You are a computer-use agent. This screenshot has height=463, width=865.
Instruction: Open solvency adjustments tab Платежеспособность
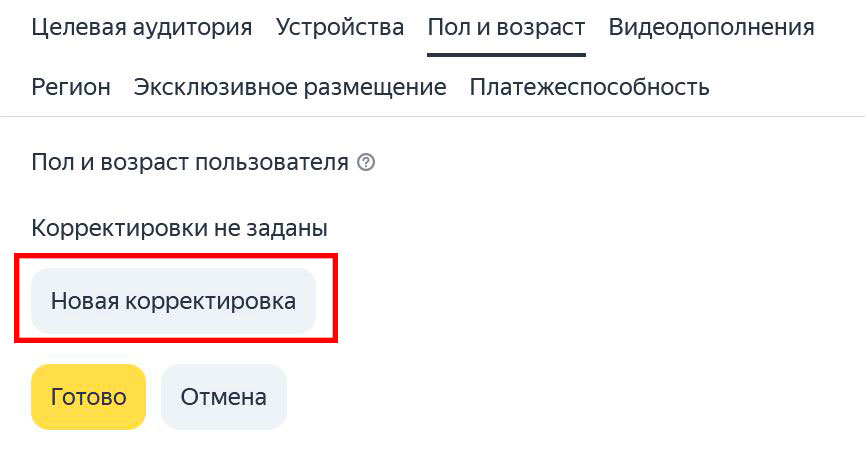pos(590,87)
